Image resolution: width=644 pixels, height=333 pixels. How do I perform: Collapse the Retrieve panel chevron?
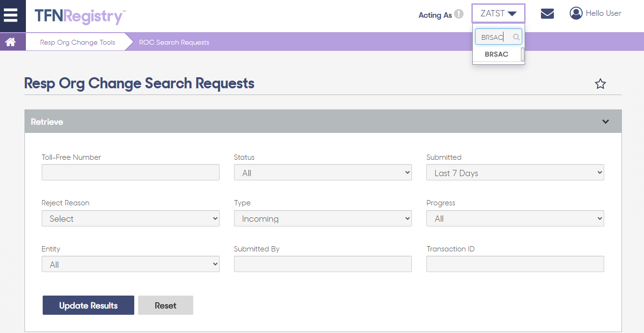point(606,121)
